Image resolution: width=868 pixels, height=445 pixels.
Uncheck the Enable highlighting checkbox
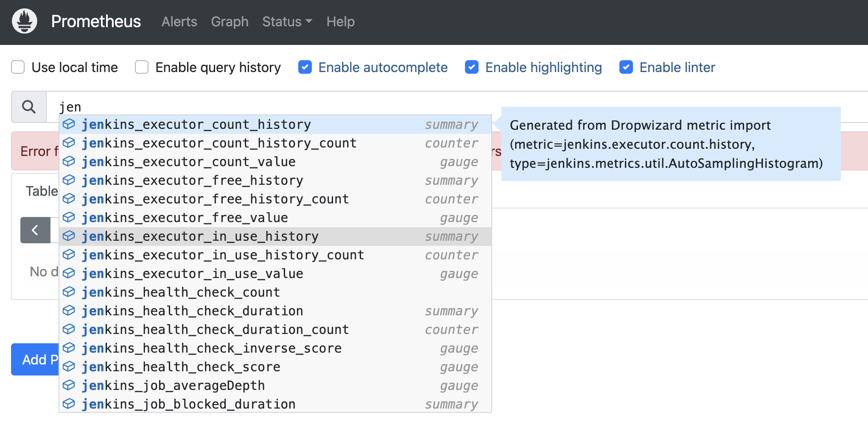coord(472,67)
